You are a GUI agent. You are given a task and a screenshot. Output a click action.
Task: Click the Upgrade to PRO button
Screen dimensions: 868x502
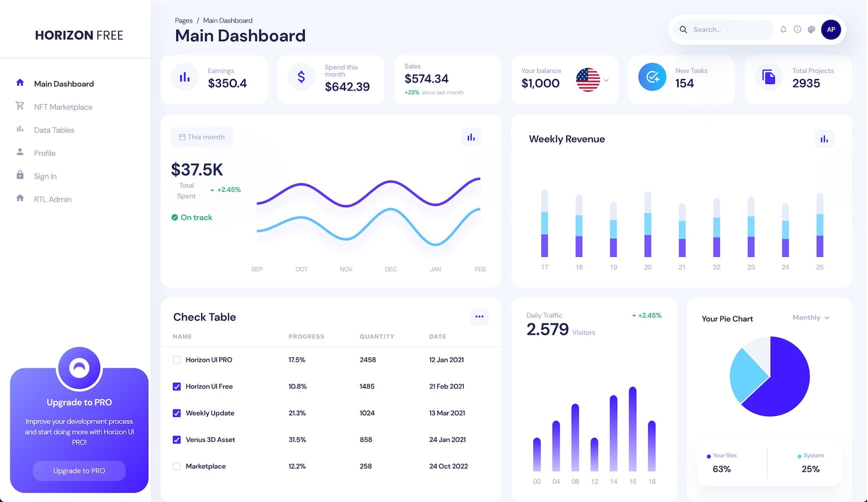coord(79,470)
